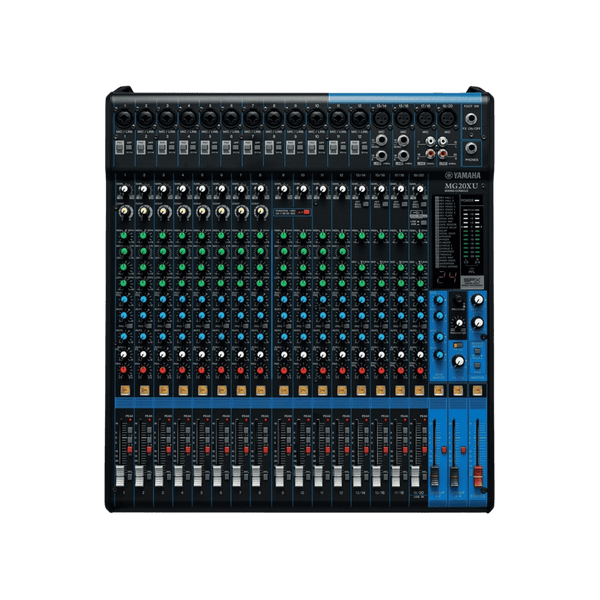Turn on channel 1 ON button

(125, 390)
